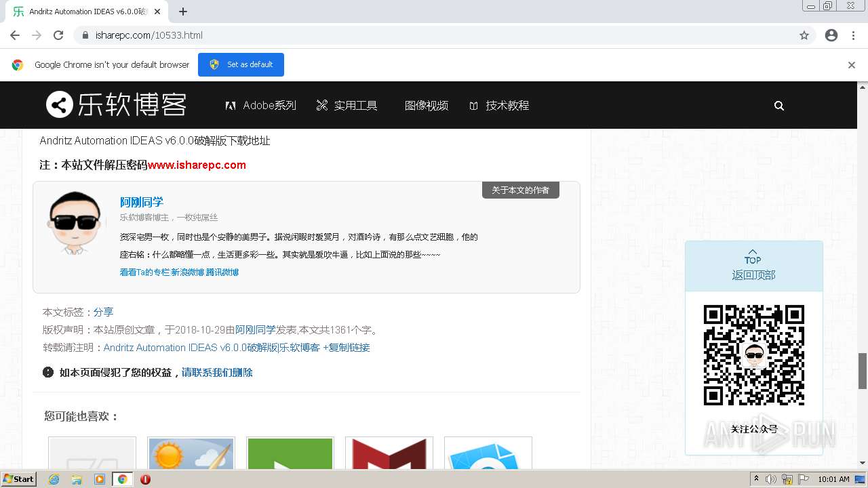
Task: Open the red M logo thumbnail
Action: point(389,453)
